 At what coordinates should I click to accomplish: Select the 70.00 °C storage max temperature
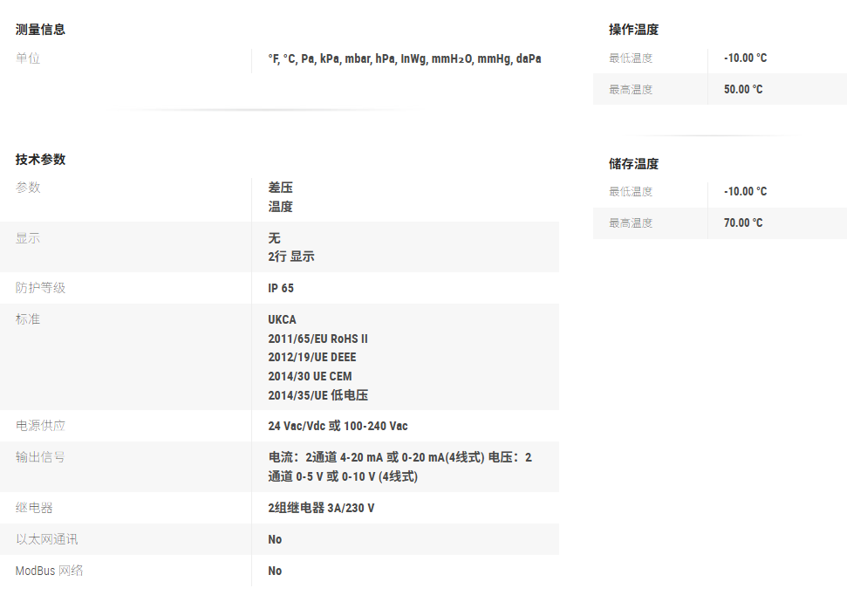(743, 222)
